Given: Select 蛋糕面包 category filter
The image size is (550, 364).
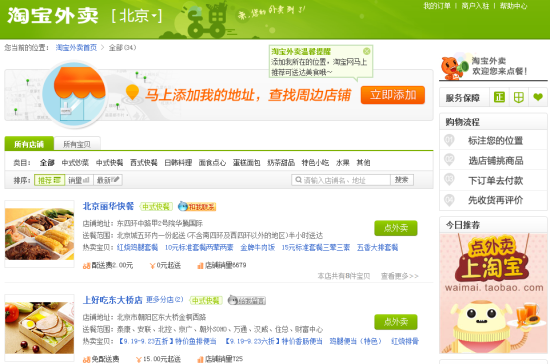Looking at the screenshot, I should click(247, 163).
